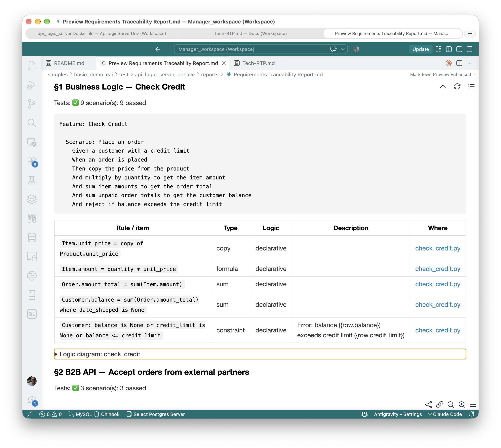
Task: Open Source Control view
Action: click(32, 104)
